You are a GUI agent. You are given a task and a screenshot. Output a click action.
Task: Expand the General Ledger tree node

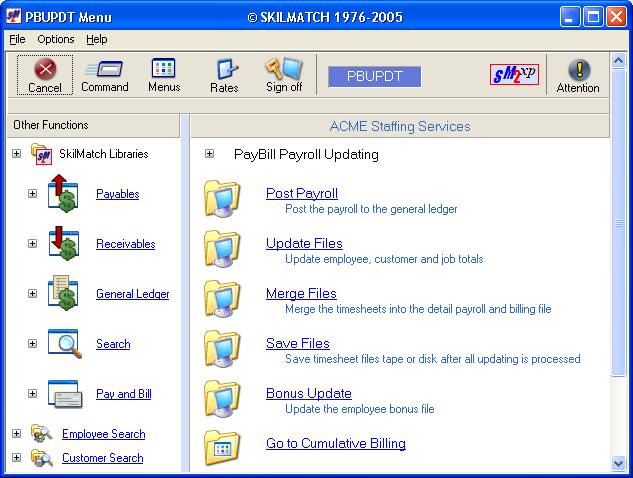tap(33, 294)
